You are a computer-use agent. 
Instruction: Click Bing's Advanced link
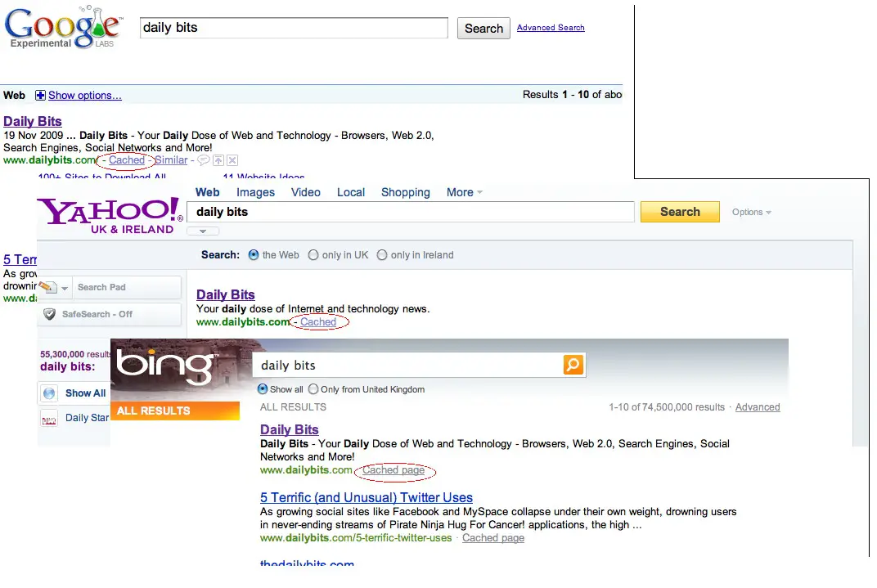click(x=758, y=407)
